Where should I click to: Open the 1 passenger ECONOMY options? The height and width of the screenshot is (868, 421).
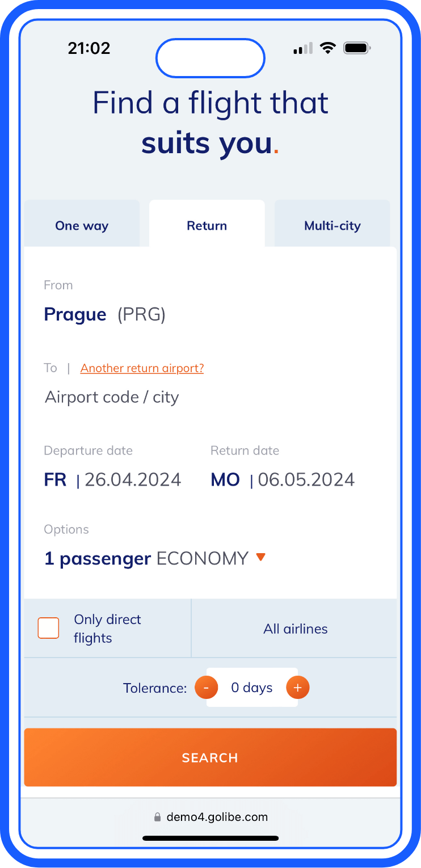[146, 559]
